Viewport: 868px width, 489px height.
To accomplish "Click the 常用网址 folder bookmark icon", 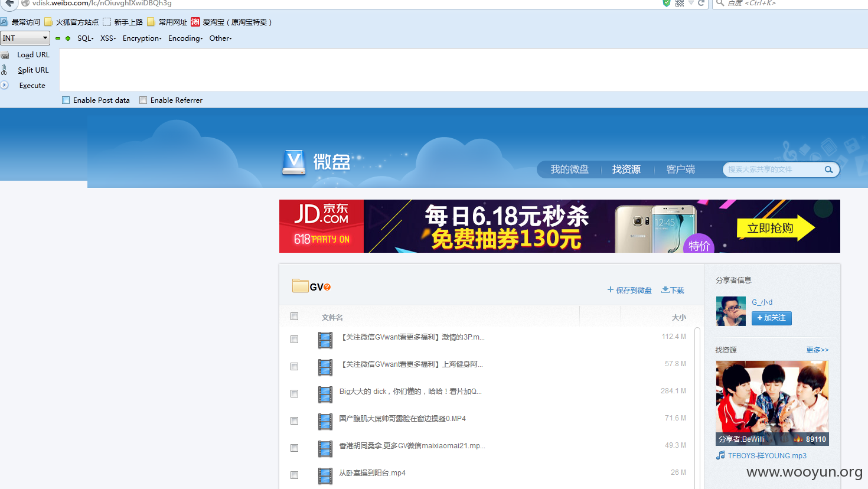I will [151, 22].
